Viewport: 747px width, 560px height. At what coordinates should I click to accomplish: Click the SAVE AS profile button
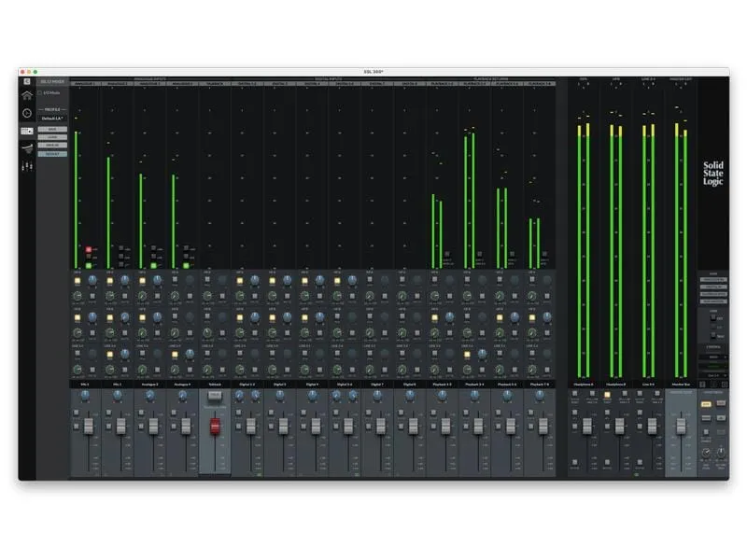point(52,146)
